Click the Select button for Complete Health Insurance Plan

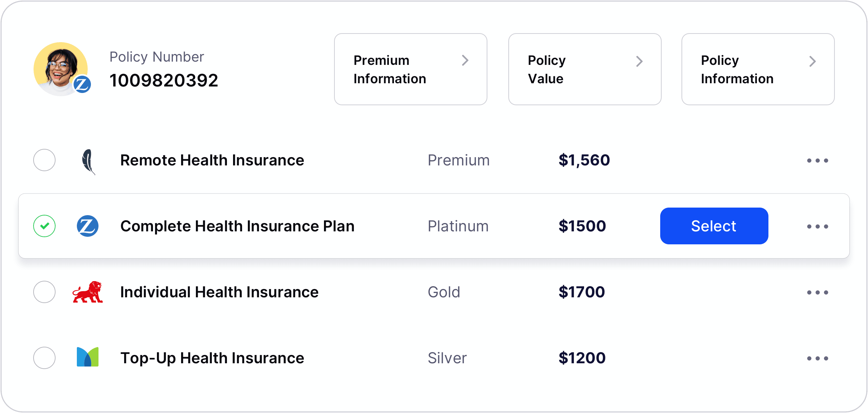[x=714, y=226]
